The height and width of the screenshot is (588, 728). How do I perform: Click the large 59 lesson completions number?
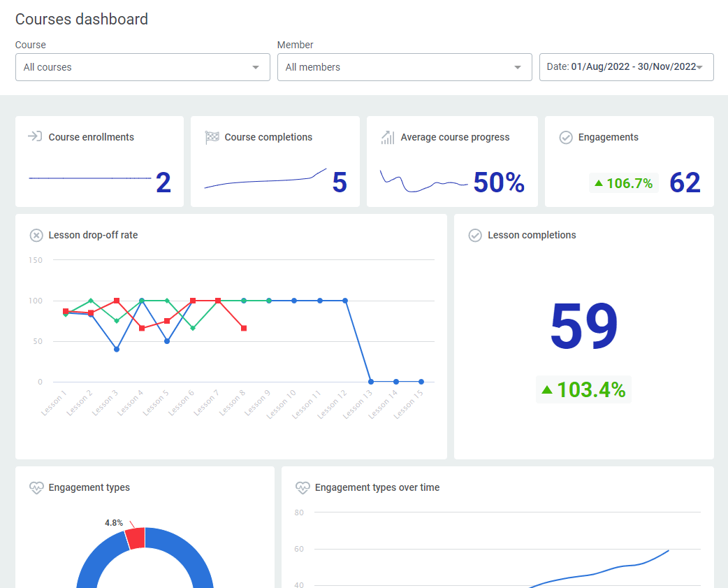pos(583,327)
